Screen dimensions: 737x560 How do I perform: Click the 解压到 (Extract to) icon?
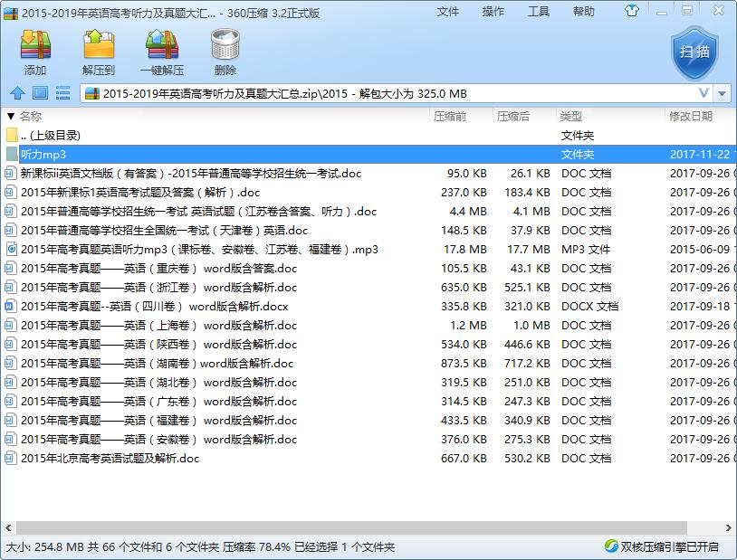pyautogui.click(x=100, y=52)
